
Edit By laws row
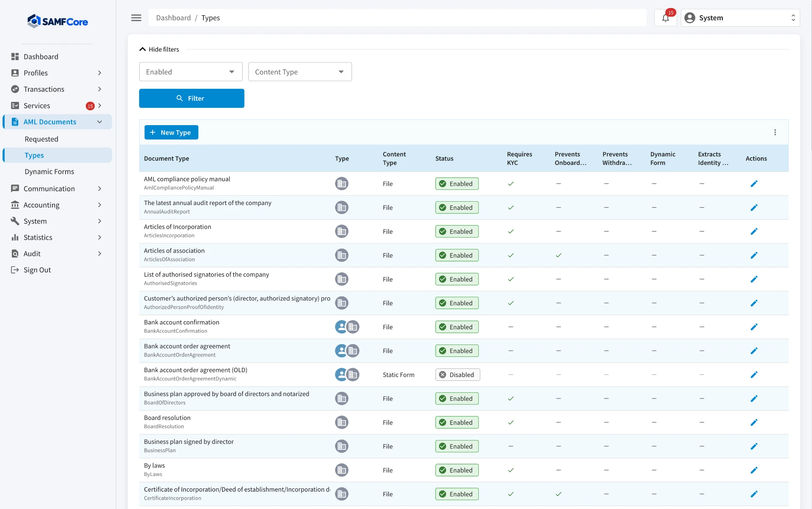click(754, 471)
